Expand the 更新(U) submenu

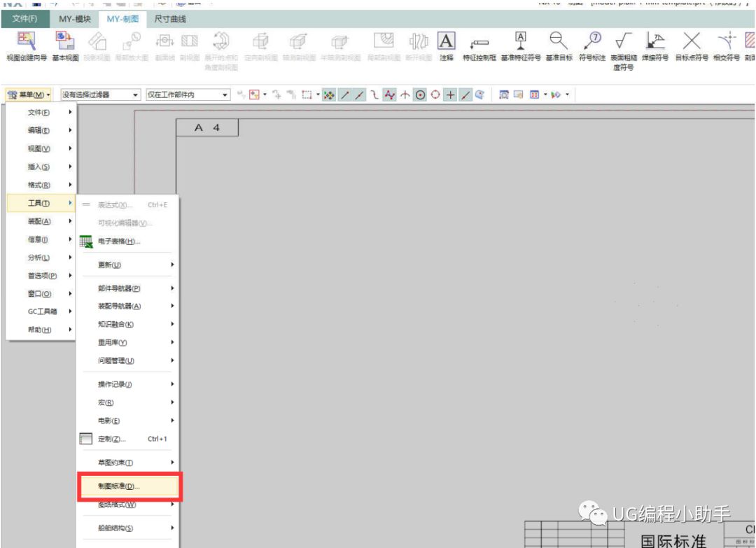coord(128,265)
